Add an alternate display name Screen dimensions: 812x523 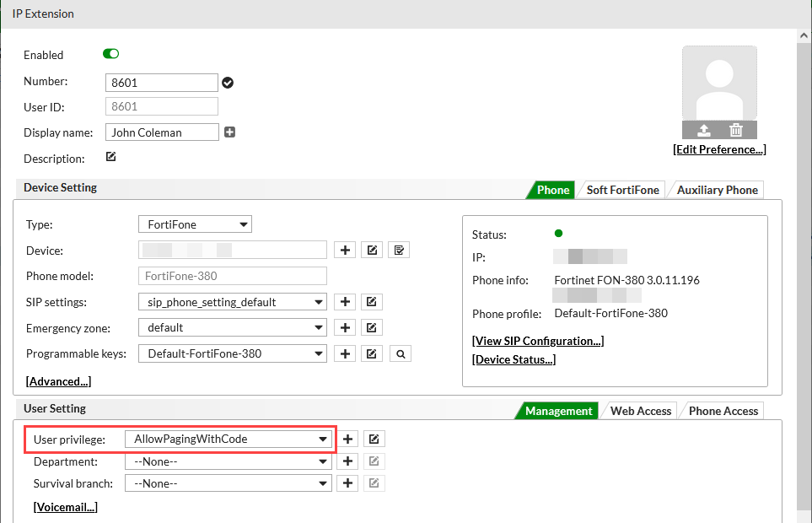229,132
